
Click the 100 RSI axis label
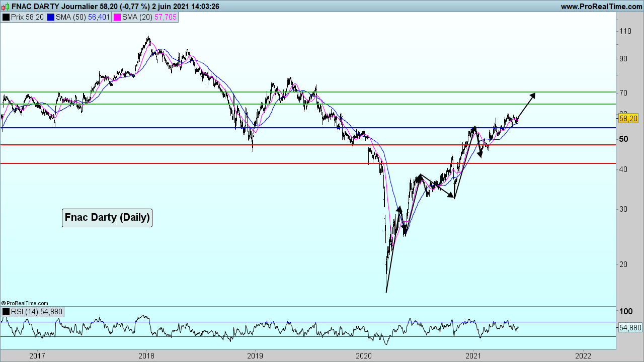point(626,312)
